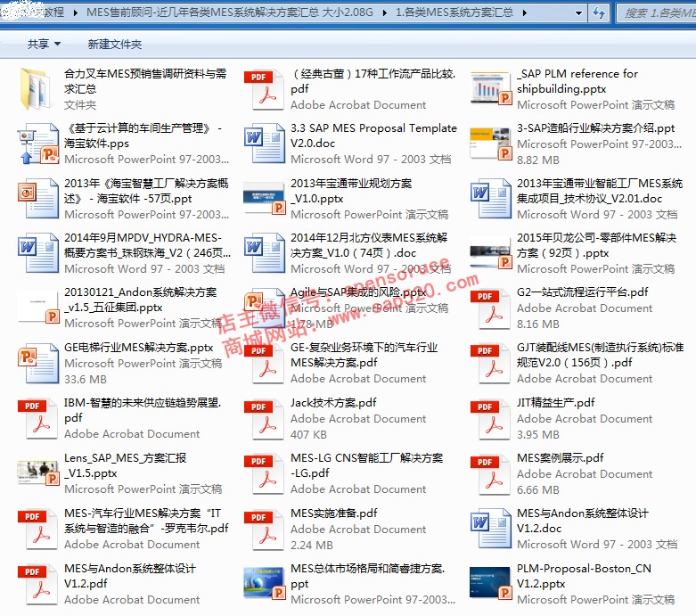Click the refresh button beside address bar
The width and height of the screenshot is (696, 616).
click(599, 12)
